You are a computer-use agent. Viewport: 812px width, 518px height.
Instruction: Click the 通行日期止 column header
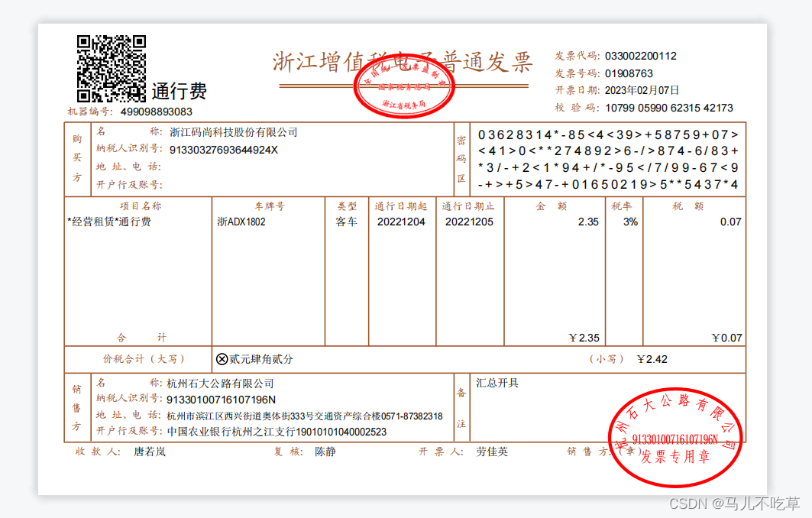(x=468, y=206)
